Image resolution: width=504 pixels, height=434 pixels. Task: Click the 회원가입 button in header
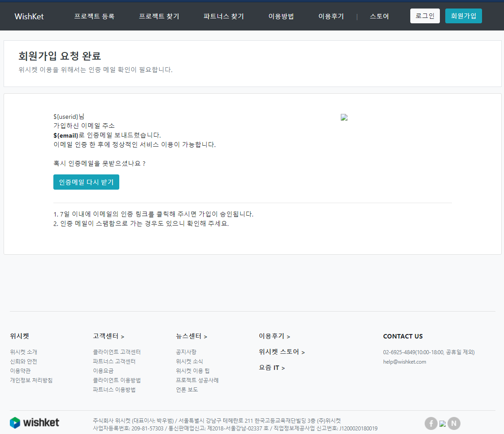tap(464, 16)
